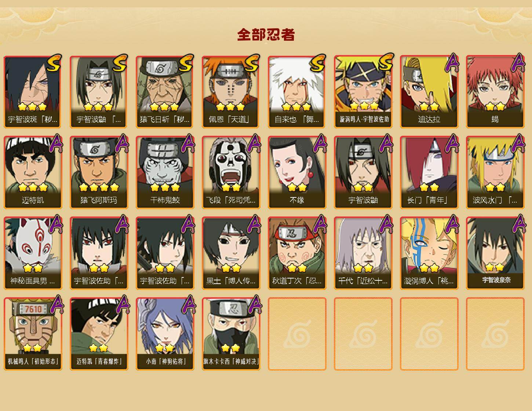Click the S rank badge on 宇智波斑 card
532x411 pixels.
54,63
